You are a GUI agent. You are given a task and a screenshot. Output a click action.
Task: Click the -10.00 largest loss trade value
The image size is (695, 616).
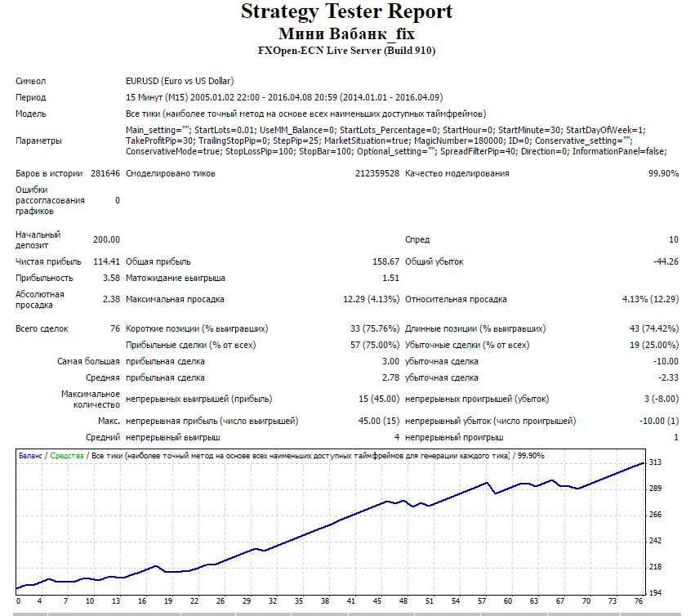[666, 361]
